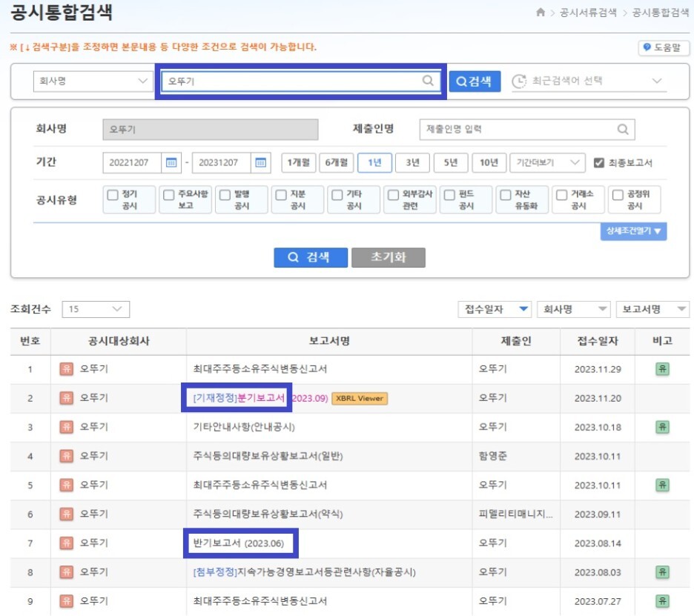Go to home via breadcrumb house icon
Screen dimensions: 694x616
click(540, 12)
